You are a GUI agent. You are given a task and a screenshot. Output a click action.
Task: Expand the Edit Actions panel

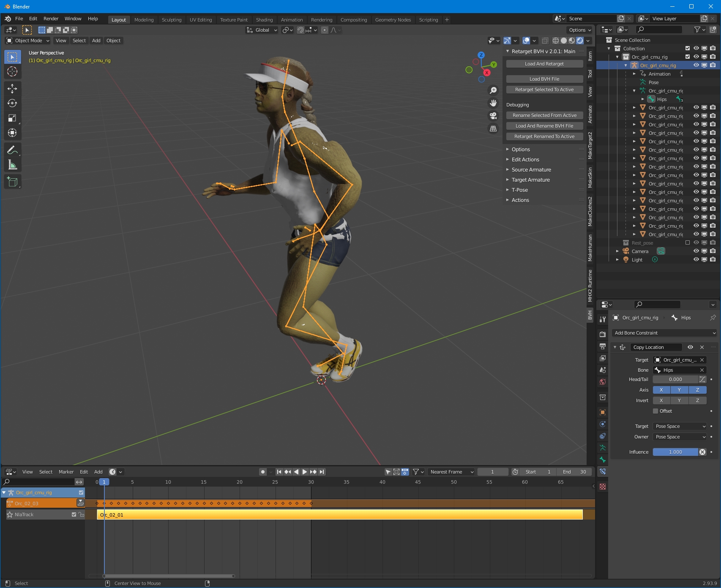pyautogui.click(x=525, y=160)
